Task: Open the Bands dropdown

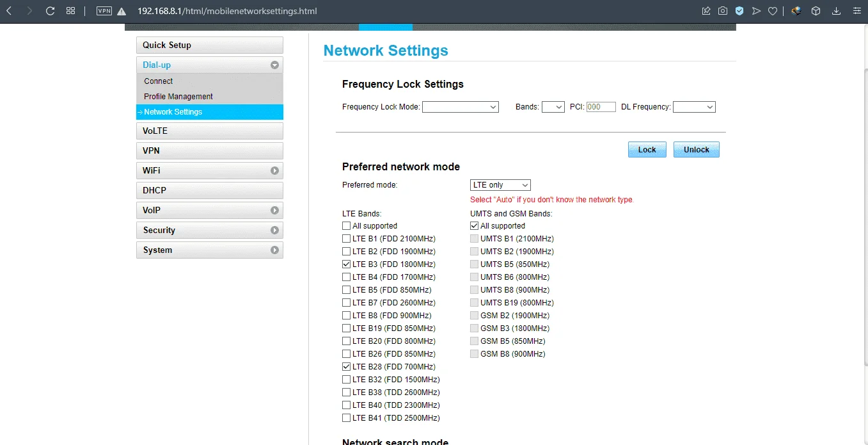Action: pos(553,108)
